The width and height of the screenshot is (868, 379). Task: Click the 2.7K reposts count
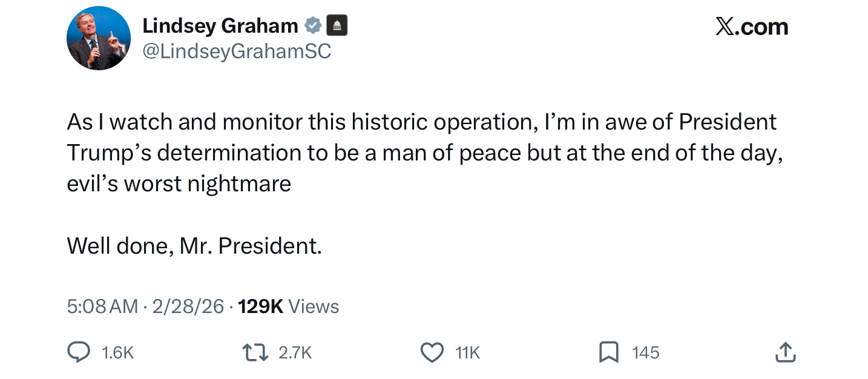point(295,352)
